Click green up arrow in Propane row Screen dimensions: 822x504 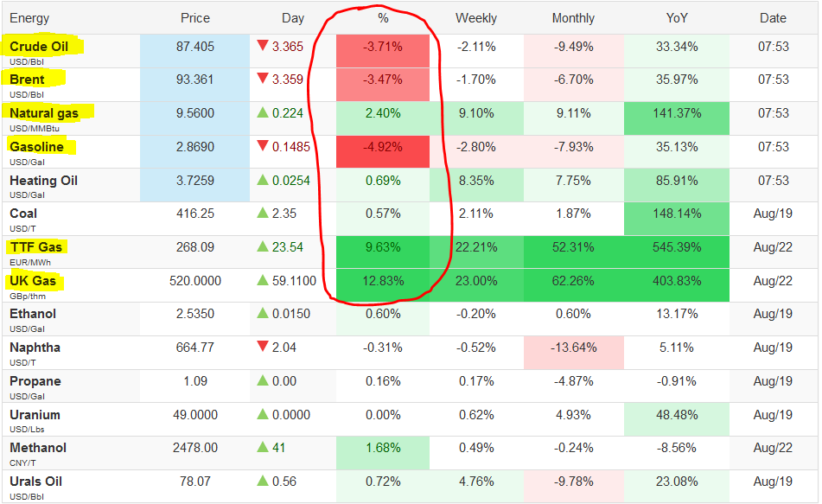click(x=263, y=380)
